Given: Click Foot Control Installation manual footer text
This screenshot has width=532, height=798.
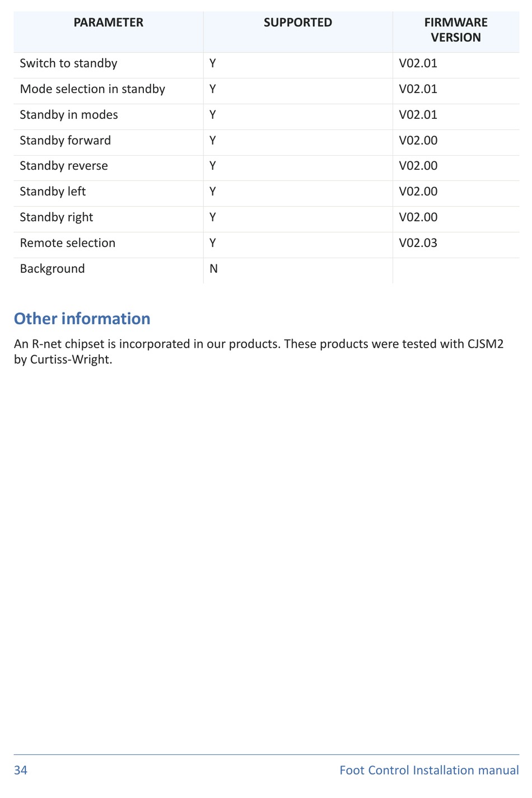Looking at the screenshot, I should point(430,771).
